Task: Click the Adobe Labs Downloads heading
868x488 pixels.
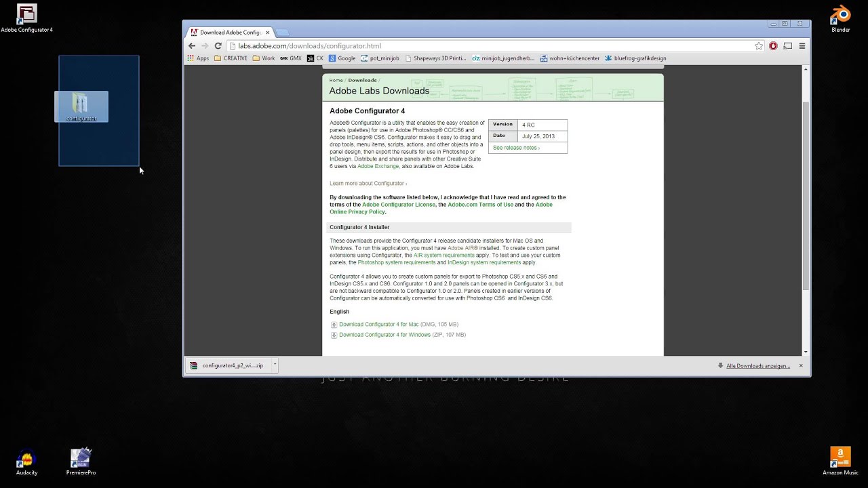Action: point(379,91)
